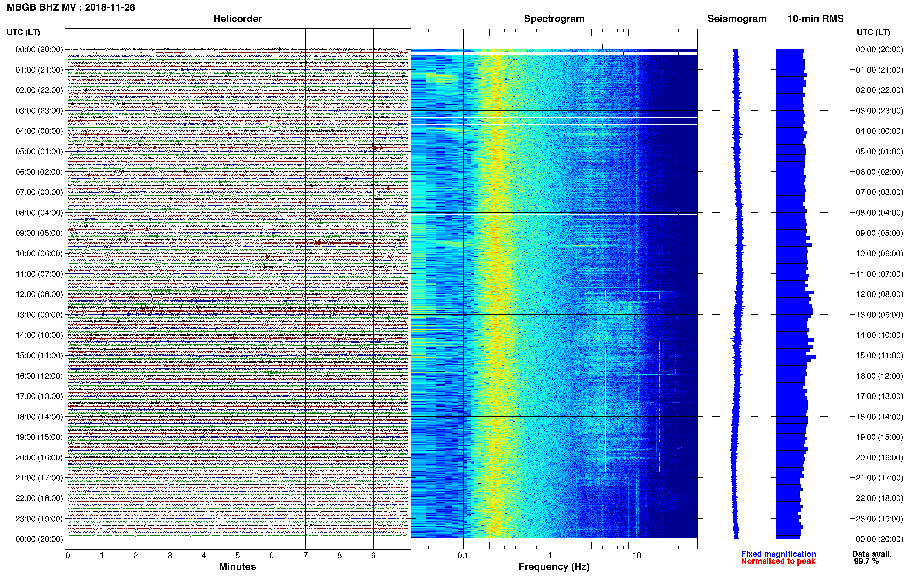Screen dimensions: 924x578
Task: Click the 10 tick on the frequency axis
Action: coord(637,556)
